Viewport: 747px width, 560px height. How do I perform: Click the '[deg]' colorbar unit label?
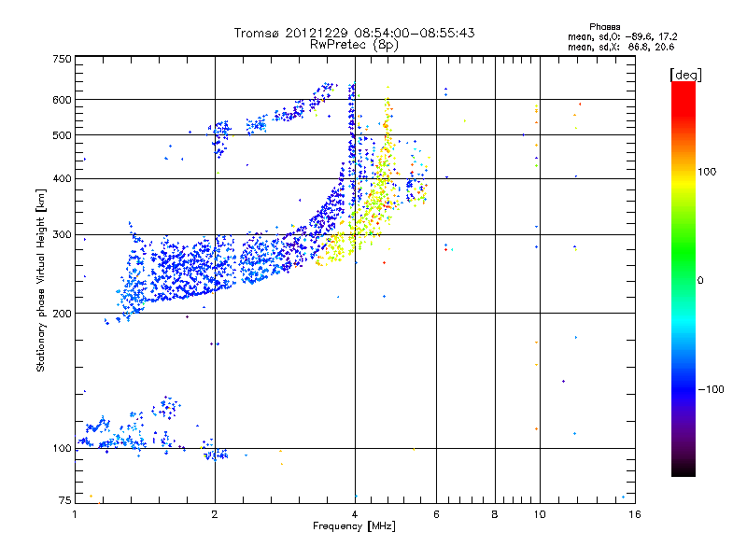[x=685, y=75]
